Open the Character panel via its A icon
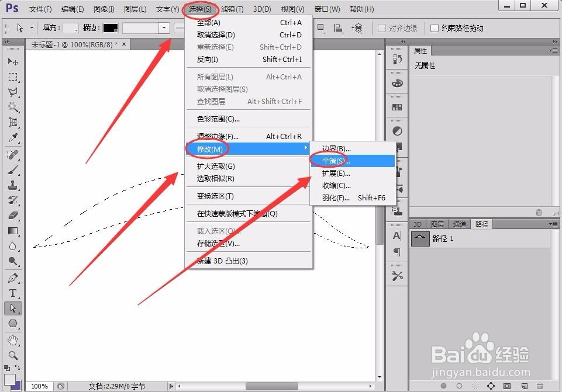Image resolution: width=562 pixels, height=392 pixels. click(396, 236)
